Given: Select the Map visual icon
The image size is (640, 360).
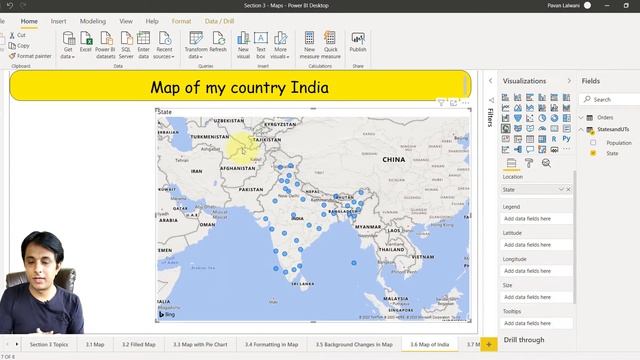Looking at the screenshot, I should tap(505, 129).
